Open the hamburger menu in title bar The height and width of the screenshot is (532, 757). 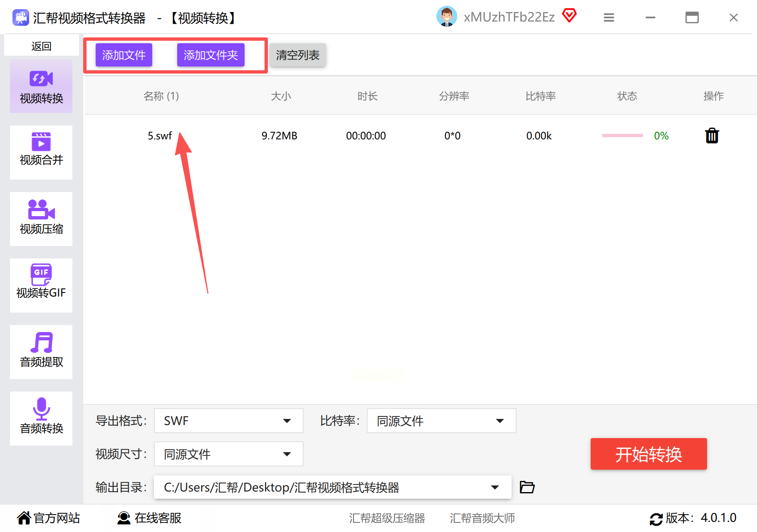(x=609, y=17)
